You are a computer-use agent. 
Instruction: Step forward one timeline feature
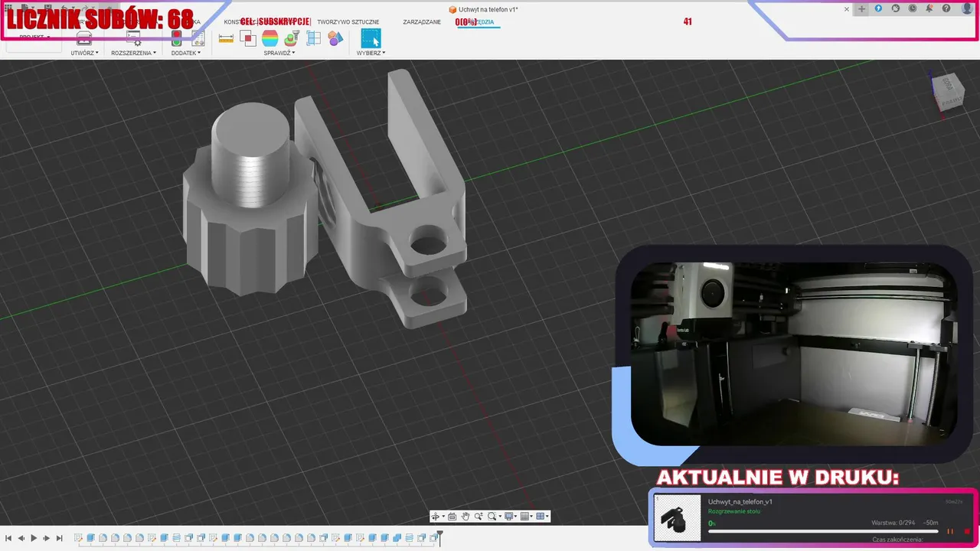tap(47, 539)
